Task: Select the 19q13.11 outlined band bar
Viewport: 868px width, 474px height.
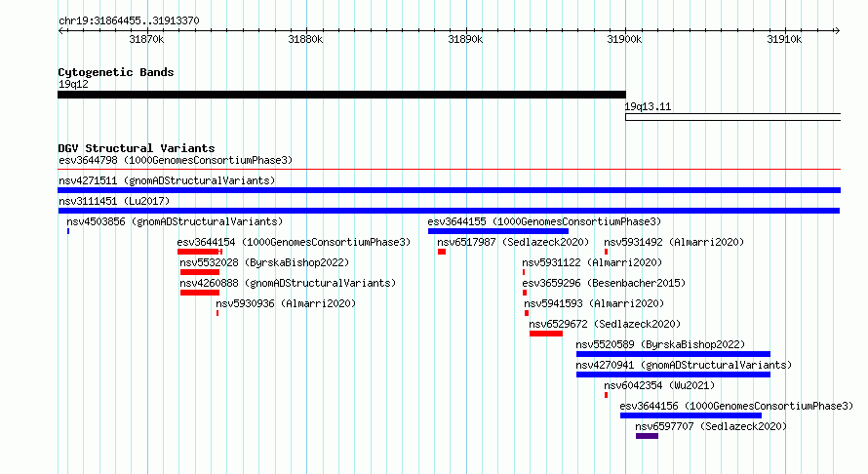Action: click(733, 117)
